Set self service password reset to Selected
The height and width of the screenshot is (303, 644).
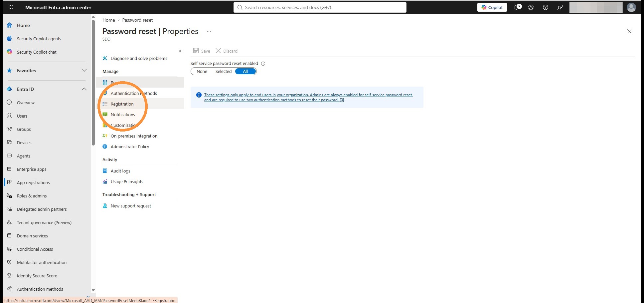(x=224, y=71)
